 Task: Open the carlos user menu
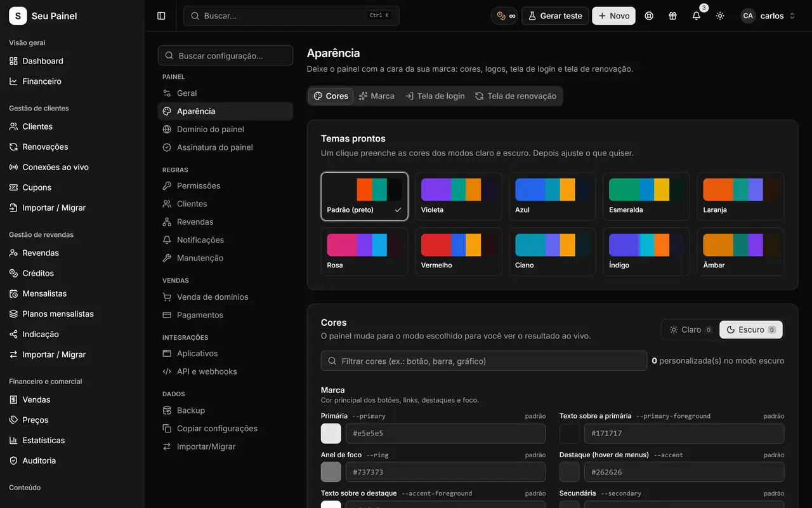click(x=768, y=16)
